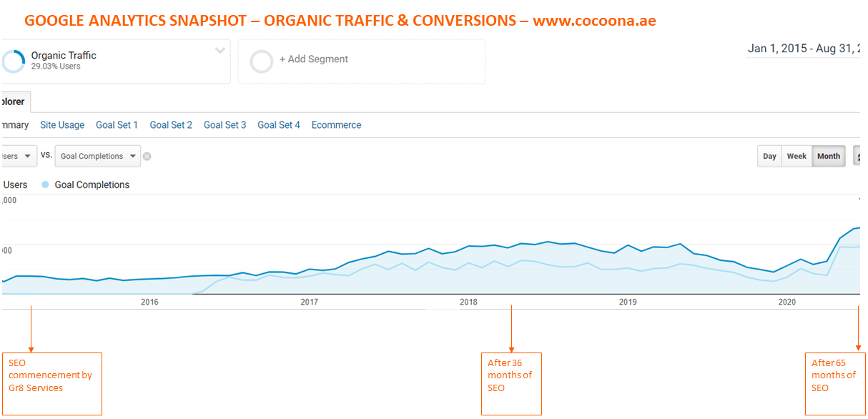Click the Organic Traffic donut icon

tap(12, 61)
